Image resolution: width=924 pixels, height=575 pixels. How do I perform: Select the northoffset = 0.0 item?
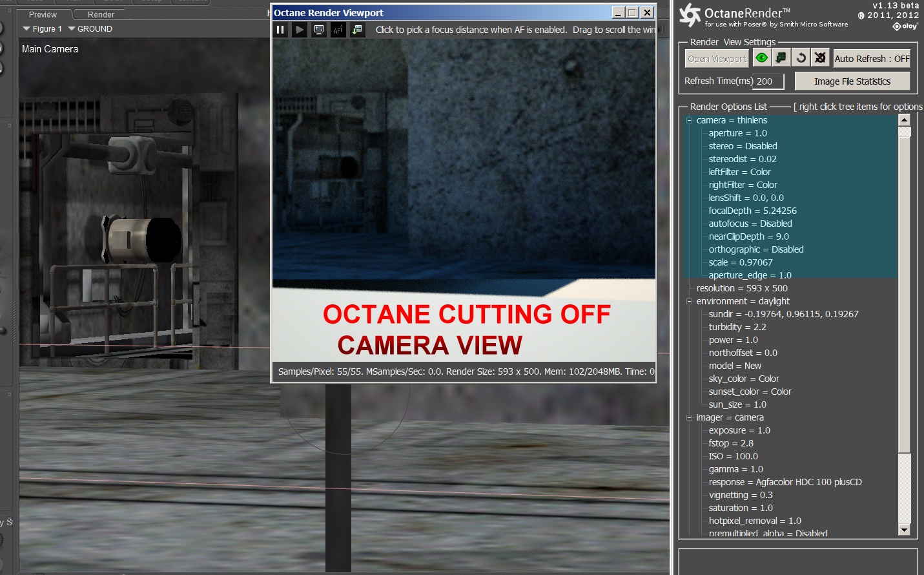(743, 353)
